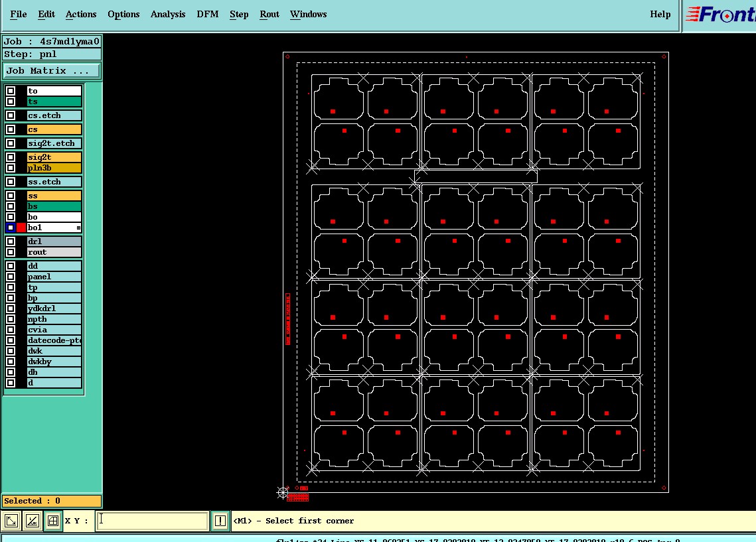This screenshot has height=542, width=756.
Task: Click the exclamation mark icon
Action: click(220, 521)
